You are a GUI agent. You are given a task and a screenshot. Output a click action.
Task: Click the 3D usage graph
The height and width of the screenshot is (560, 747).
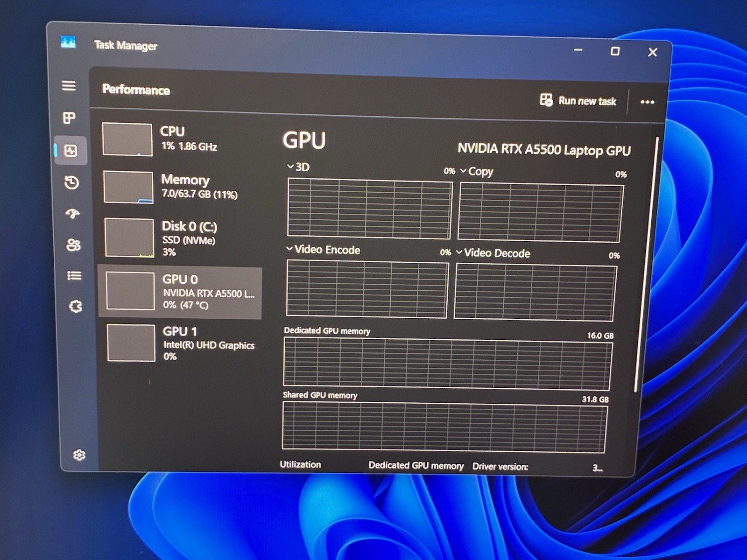click(x=370, y=209)
